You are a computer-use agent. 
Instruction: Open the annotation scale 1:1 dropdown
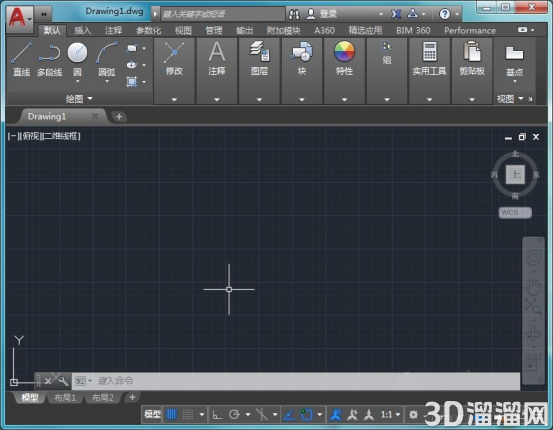point(391,414)
